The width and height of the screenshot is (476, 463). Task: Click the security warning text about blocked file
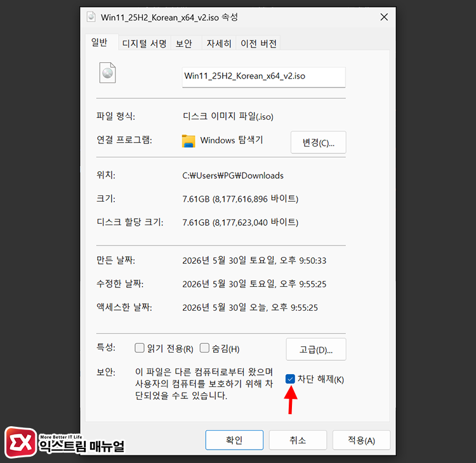204,384
